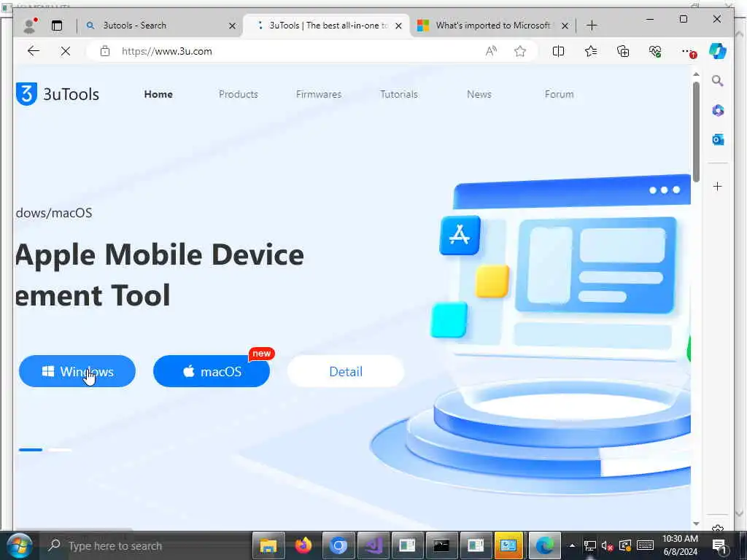Customize sidebar with plus icon

click(x=718, y=186)
